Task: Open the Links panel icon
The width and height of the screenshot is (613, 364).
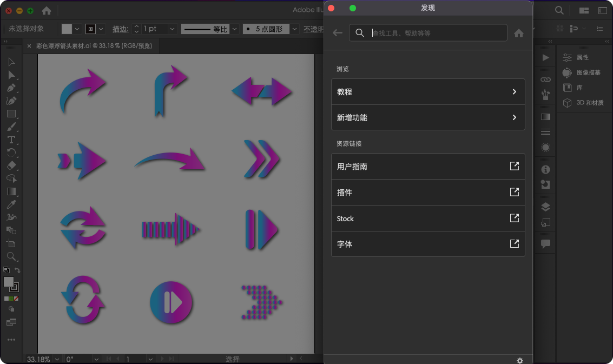Action: pyautogui.click(x=545, y=80)
